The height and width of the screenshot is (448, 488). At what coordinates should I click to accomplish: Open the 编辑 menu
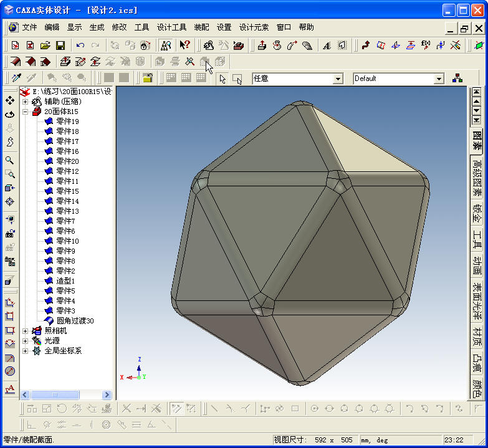52,27
